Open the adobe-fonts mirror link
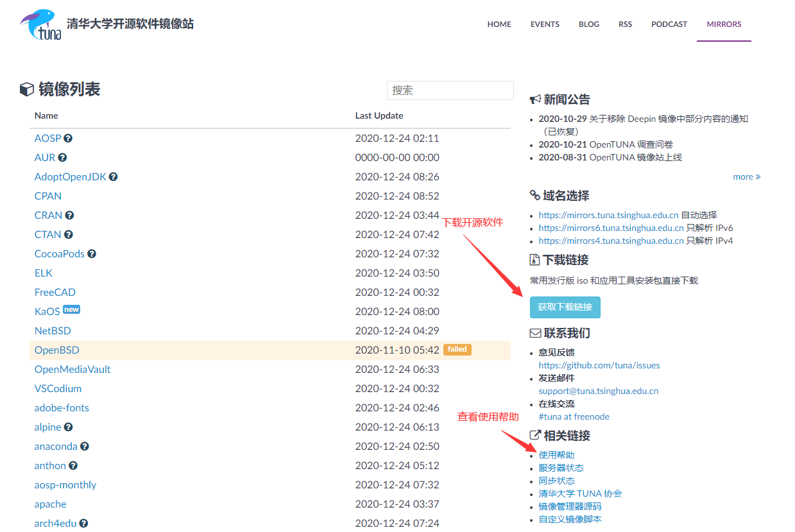This screenshot has width=795, height=532. 62,408
